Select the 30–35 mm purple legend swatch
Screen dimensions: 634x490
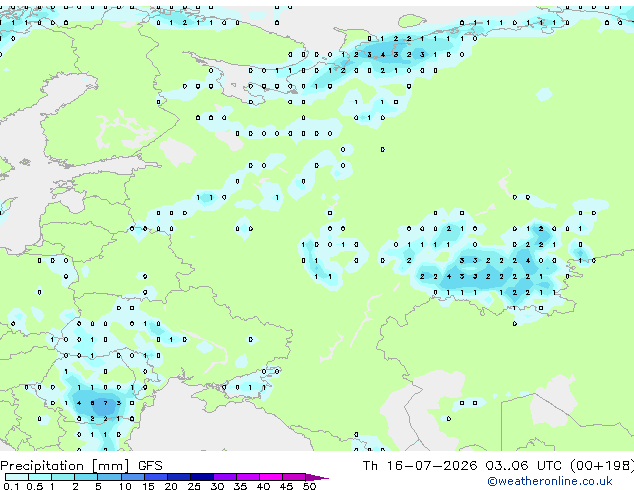[225, 477]
